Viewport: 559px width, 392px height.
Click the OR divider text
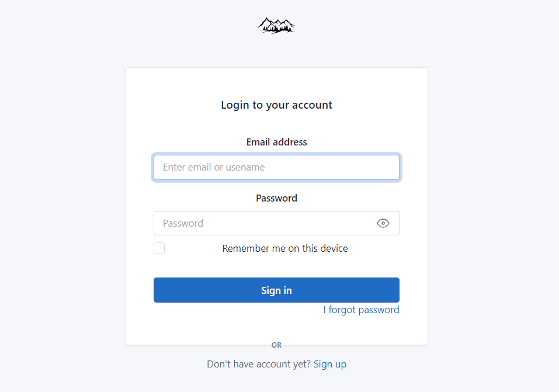pos(276,345)
